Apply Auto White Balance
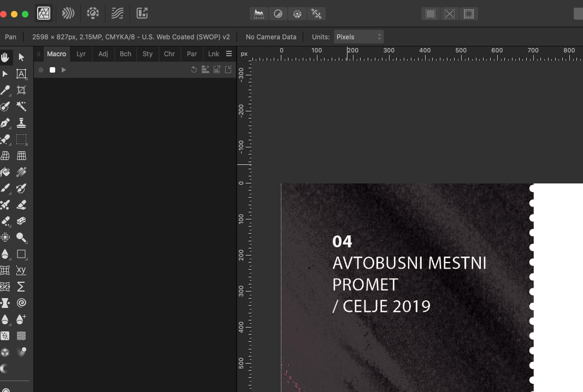The height and width of the screenshot is (392, 583). (x=316, y=14)
